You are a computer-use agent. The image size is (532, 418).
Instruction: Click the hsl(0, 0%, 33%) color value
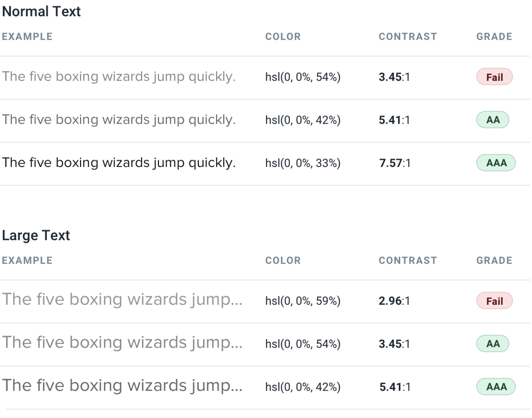(x=303, y=163)
